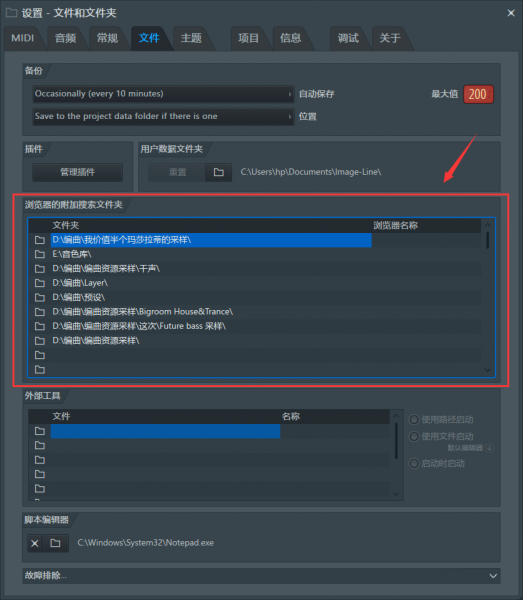
Task: Browse for the user data folder
Action: click(218, 172)
